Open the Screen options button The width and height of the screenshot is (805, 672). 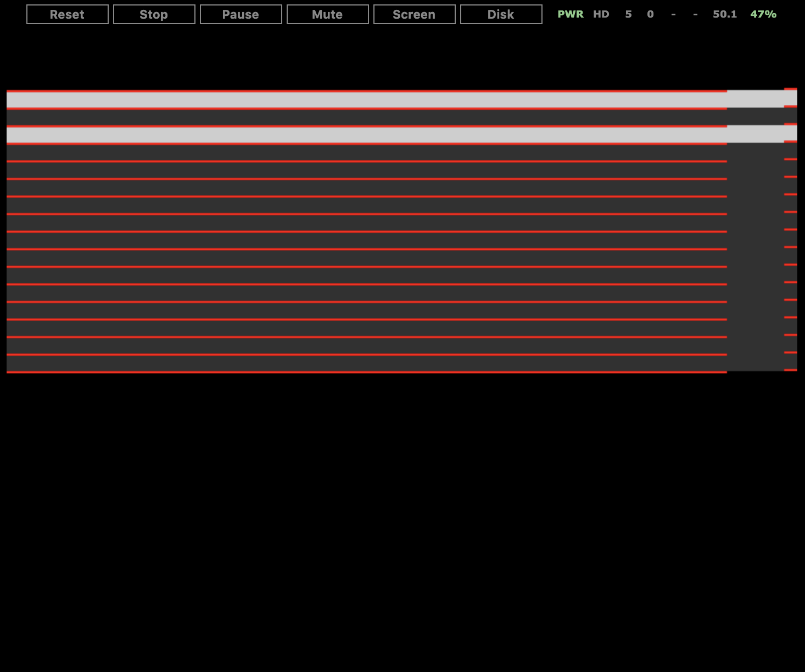(x=415, y=14)
